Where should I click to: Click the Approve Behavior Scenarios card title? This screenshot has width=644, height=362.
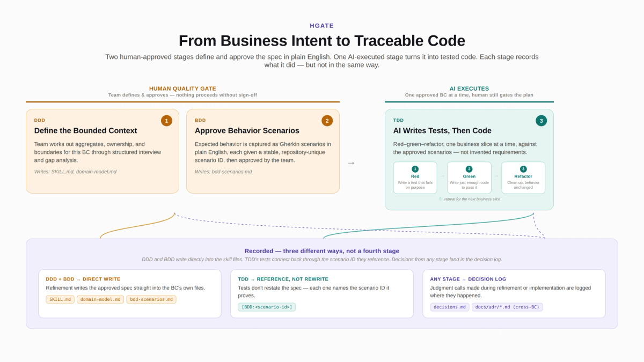point(247,130)
